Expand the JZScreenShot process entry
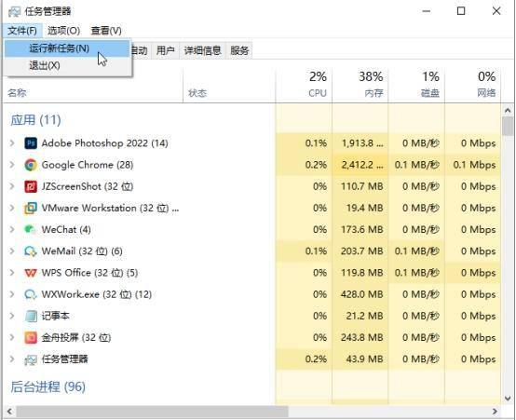 pyautogui.click(x=12, y=186)
